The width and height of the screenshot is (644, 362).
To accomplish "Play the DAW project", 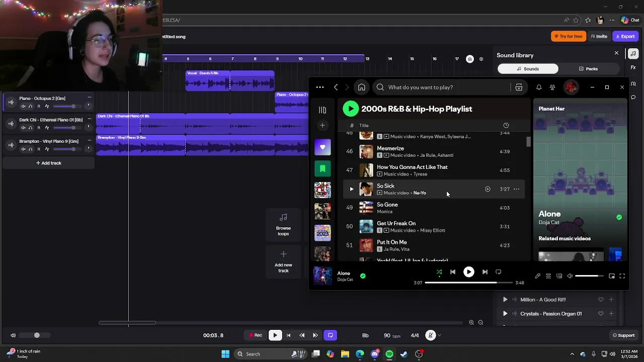I will (275, 335).
